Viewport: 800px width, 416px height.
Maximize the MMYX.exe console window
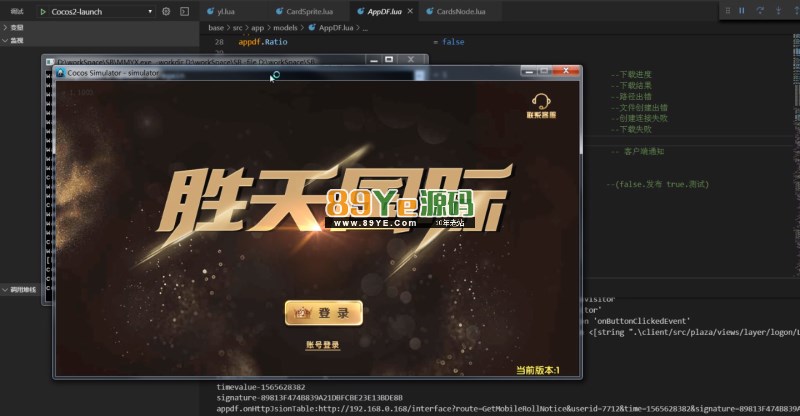[389, 60]
